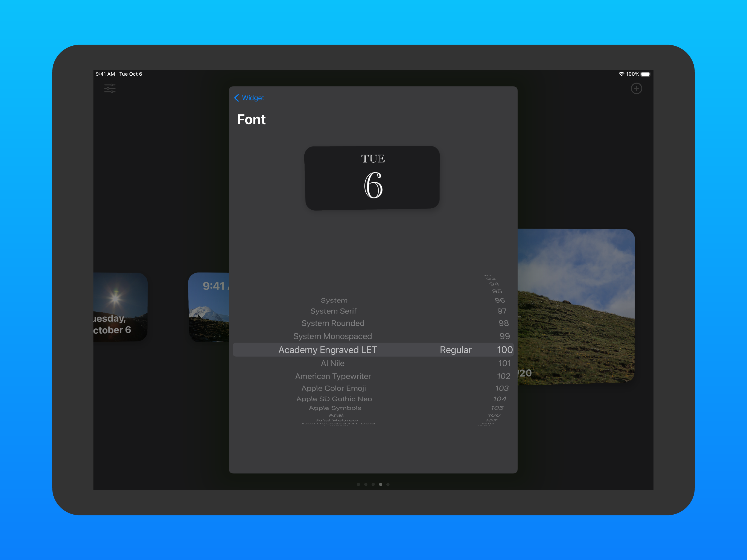Choose American Typewriter font
The image size is (747, 560).
333,376
